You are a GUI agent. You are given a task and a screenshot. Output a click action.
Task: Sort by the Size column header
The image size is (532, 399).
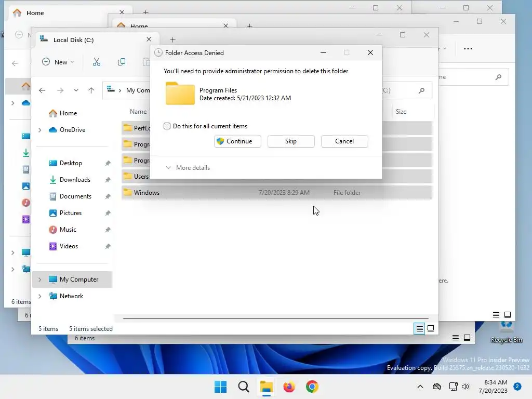[x=401, y=111]
